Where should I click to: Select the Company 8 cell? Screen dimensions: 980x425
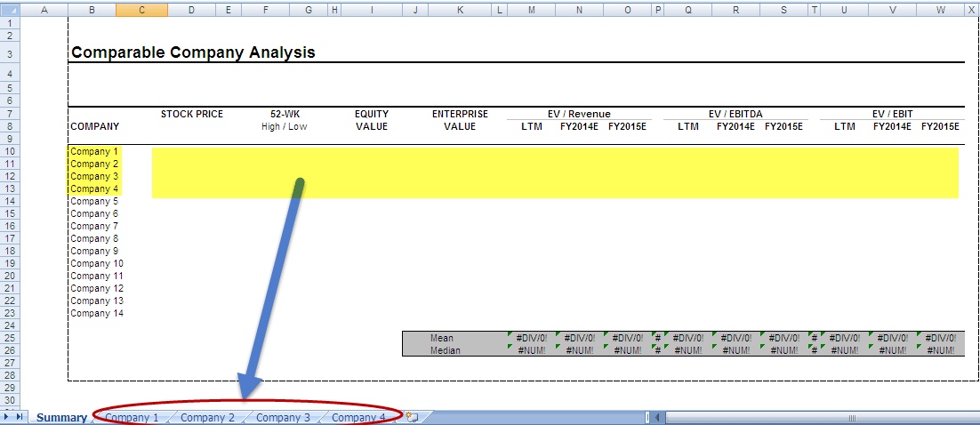[95, 238]
